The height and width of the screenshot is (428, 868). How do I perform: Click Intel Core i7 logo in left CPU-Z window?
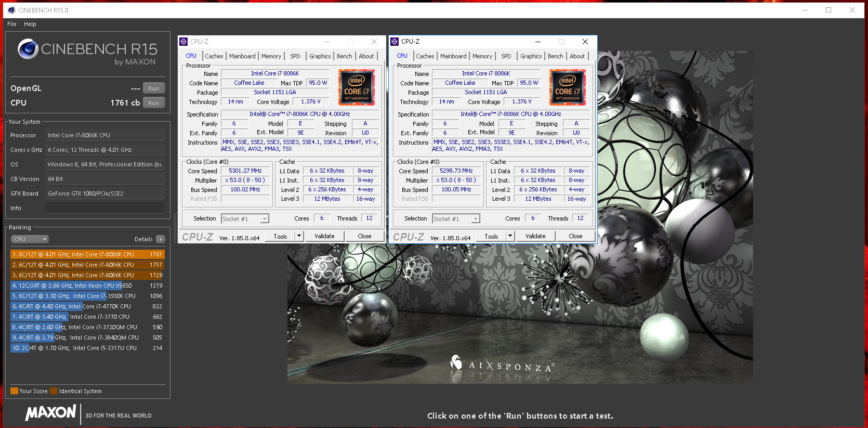click(357, 87)
